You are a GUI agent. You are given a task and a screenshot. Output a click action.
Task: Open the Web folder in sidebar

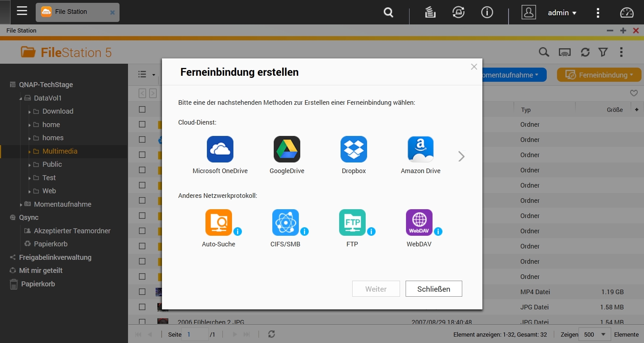click(49, 191)
